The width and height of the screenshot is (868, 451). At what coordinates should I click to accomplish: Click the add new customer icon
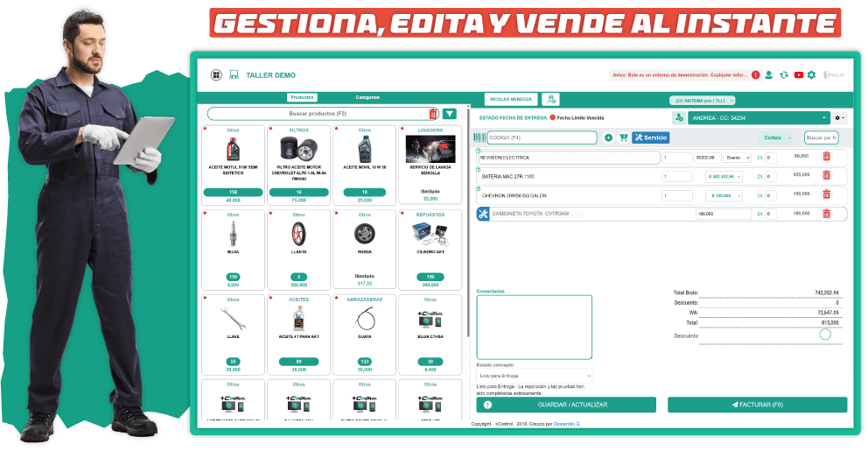[678, 118]
